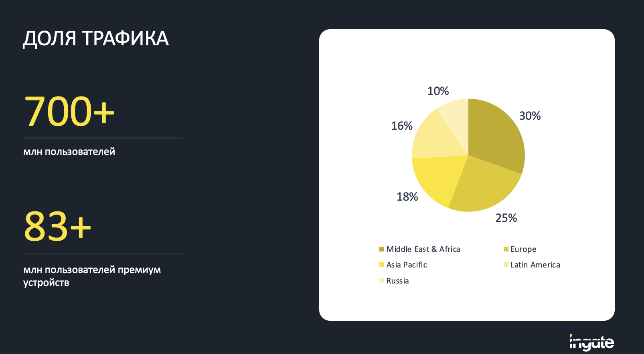Click the Ingate logo
The image size is (644, 354).
(591, 342)
